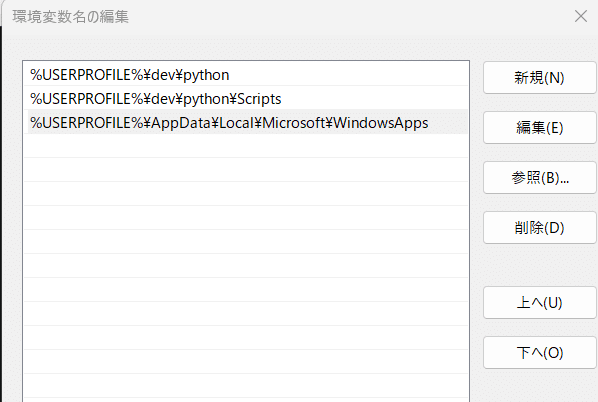The image size is (598, 402).
Task: Open the 参照(B)... browse button
Action: 540,178
